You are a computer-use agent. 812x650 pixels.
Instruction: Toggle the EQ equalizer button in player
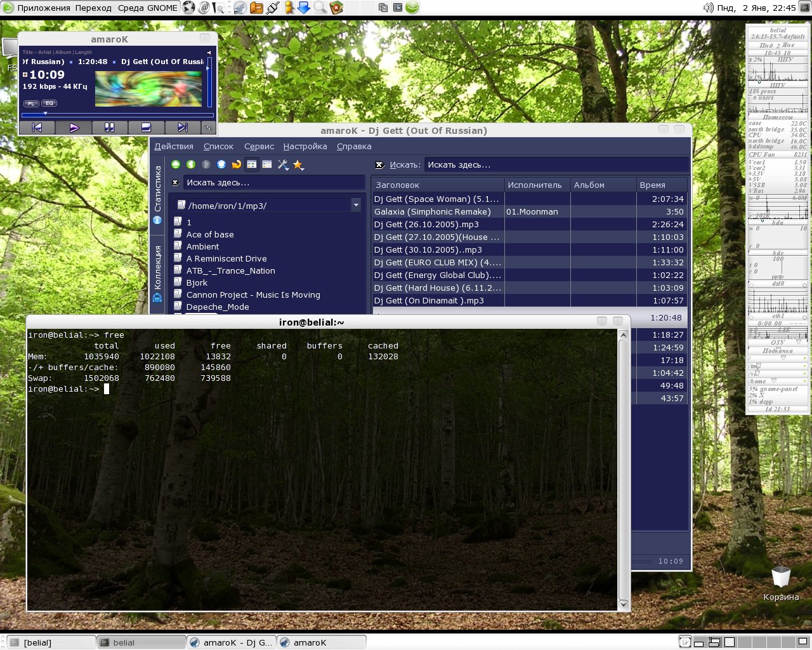tap(49, 103)
